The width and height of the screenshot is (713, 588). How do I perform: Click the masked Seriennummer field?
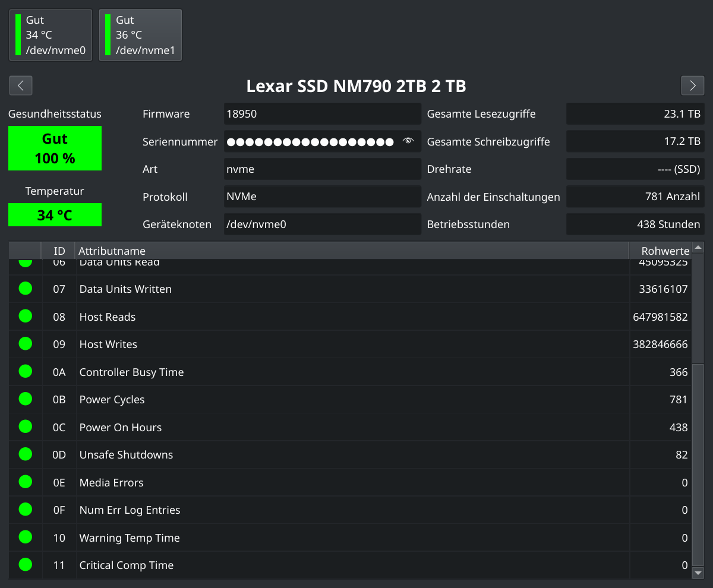point(323,141)
